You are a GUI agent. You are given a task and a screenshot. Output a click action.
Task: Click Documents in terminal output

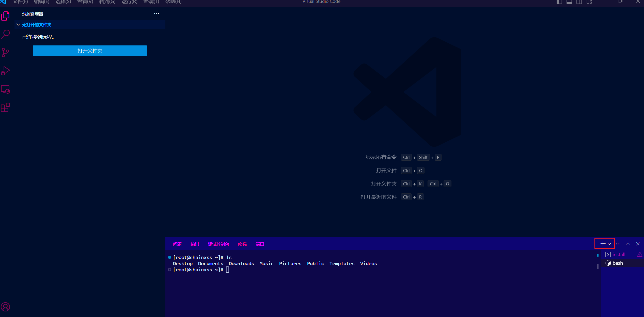pyautogui.click(x=211, y=263)
